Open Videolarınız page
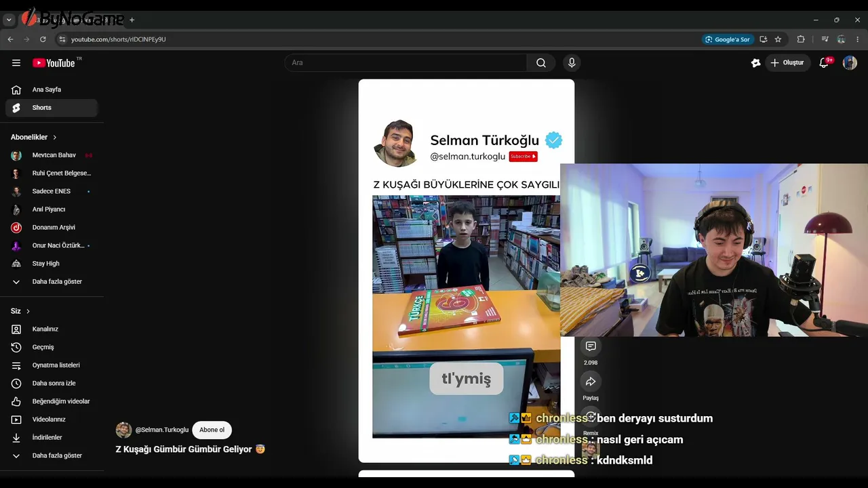Screen dimensions: 868x488 click(x=52, y=420)
